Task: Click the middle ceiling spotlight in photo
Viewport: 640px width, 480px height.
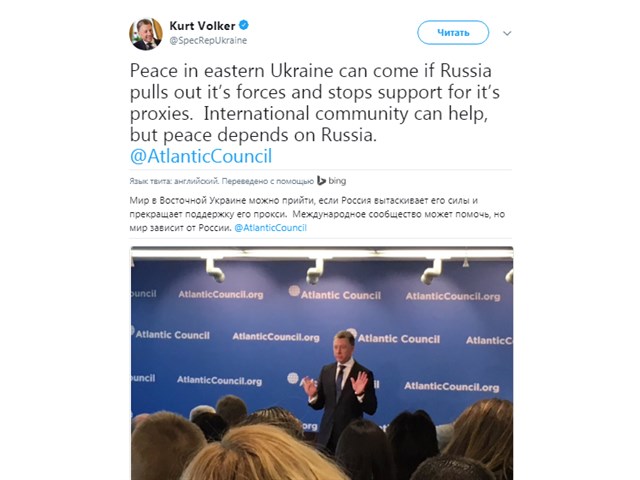Action: tap(315, 271)
